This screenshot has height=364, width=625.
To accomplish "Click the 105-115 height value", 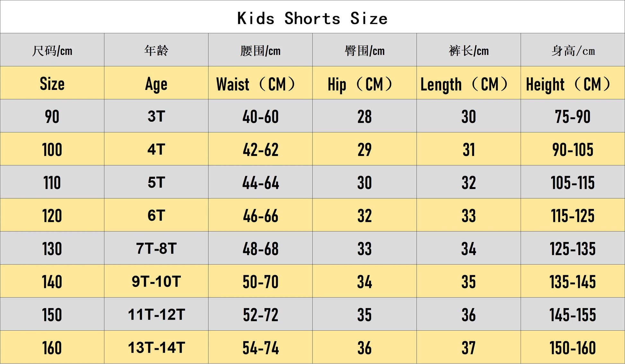I will click(x=573, y=182).
